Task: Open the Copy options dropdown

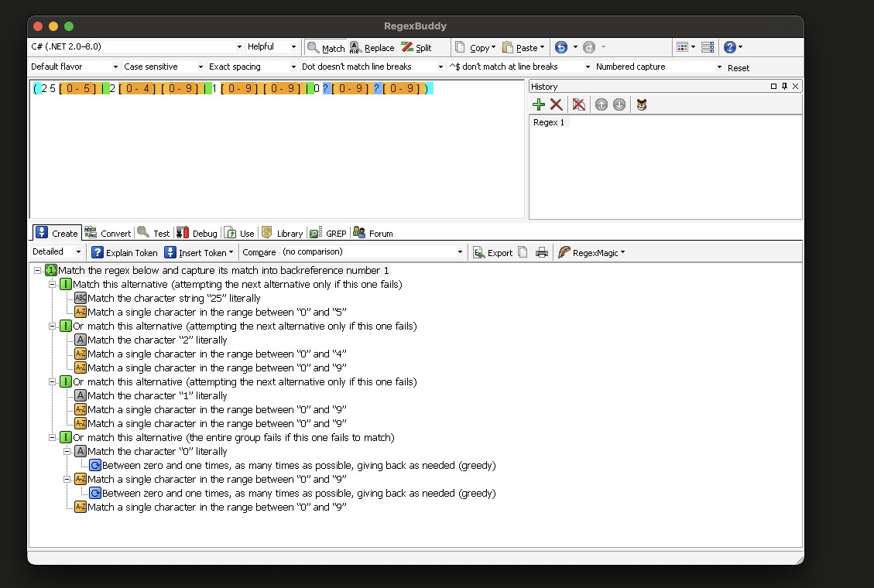Action: [x=493, y=47]
